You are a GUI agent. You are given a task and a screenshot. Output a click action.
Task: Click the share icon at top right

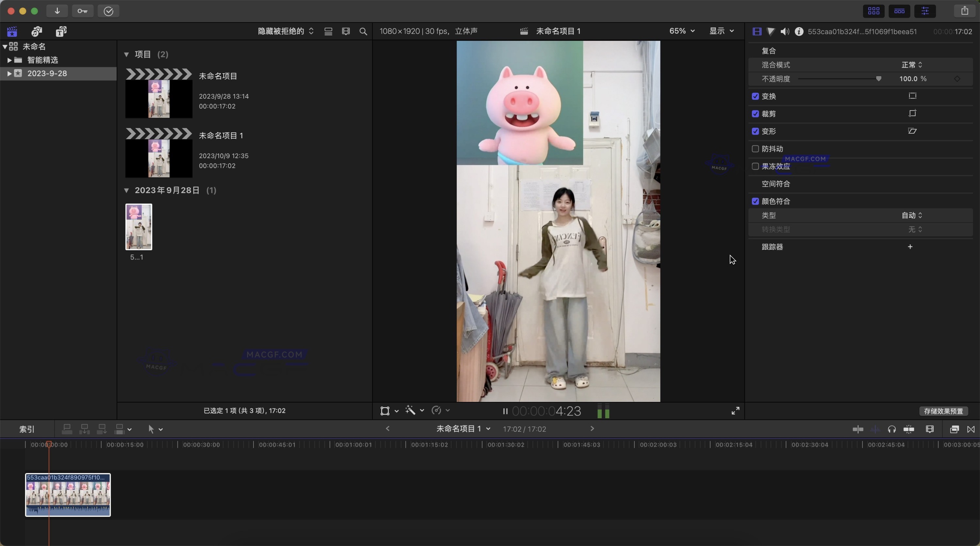tap(965, 11)
